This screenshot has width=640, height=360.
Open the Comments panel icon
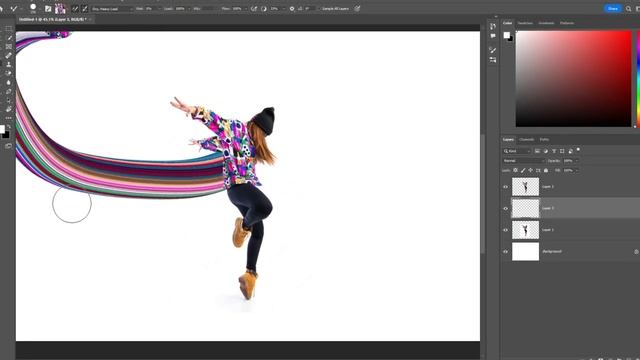click(493, 36)
